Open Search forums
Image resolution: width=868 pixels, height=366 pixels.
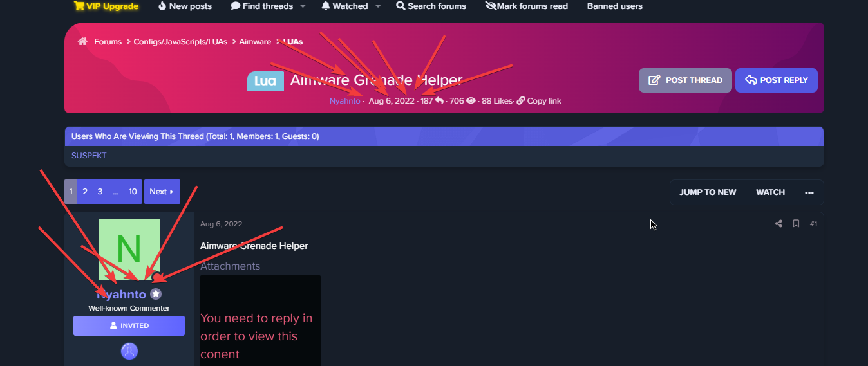(x=431, y=6)
